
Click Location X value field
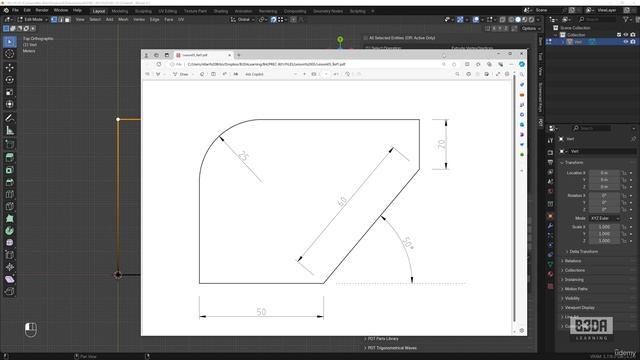coord(604,173)
